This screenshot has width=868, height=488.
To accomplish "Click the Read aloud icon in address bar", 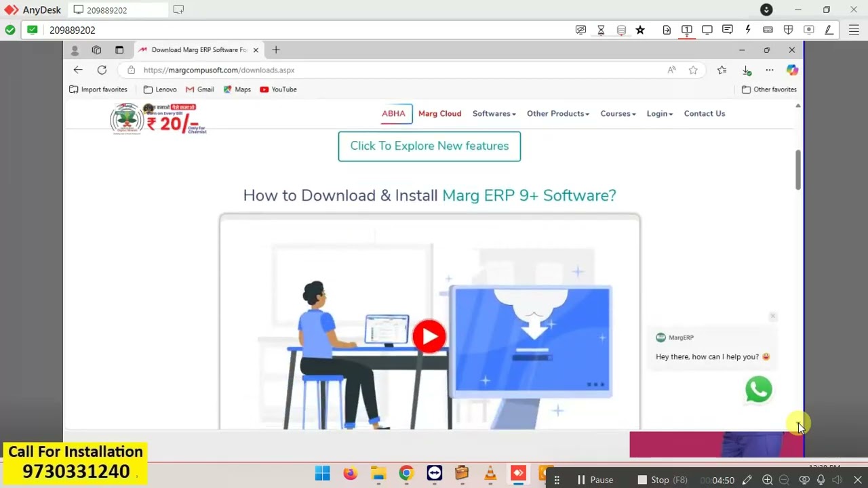I will tap(671, 70).
